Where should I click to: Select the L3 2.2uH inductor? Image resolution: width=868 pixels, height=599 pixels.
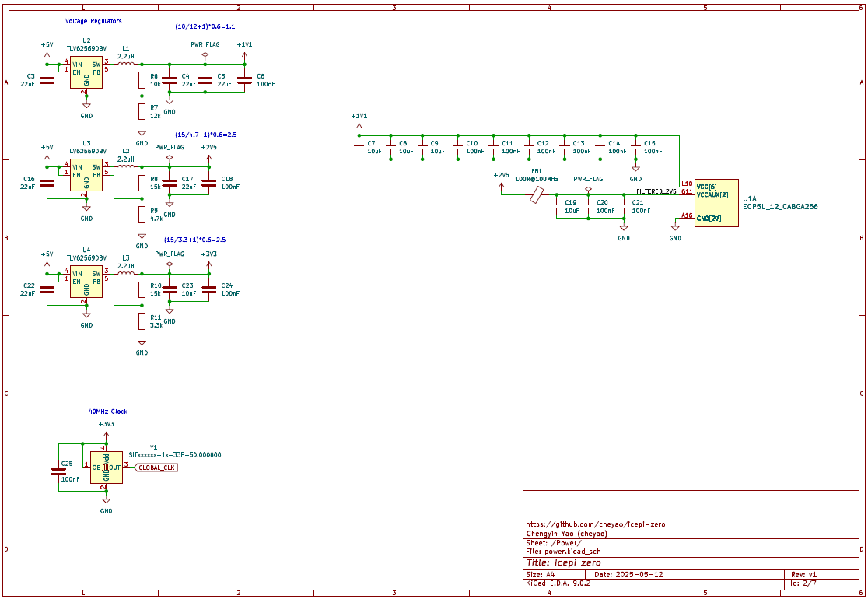126,273
